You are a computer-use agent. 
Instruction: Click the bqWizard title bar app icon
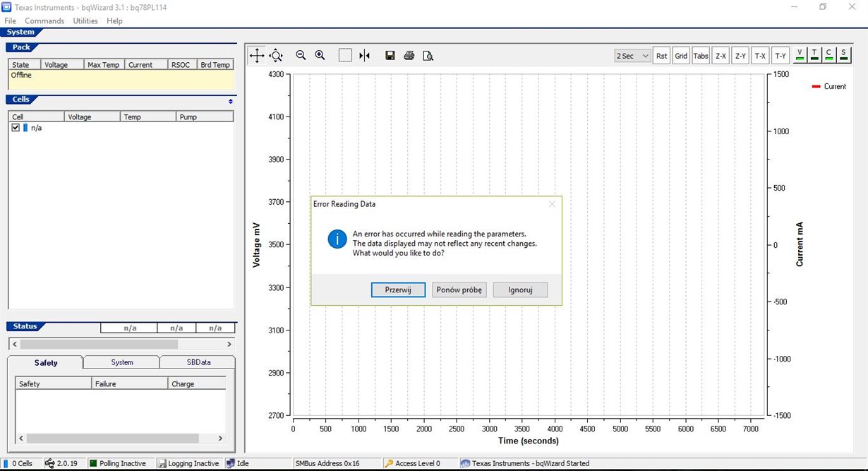pyautogui.click(x=7, y=6)
